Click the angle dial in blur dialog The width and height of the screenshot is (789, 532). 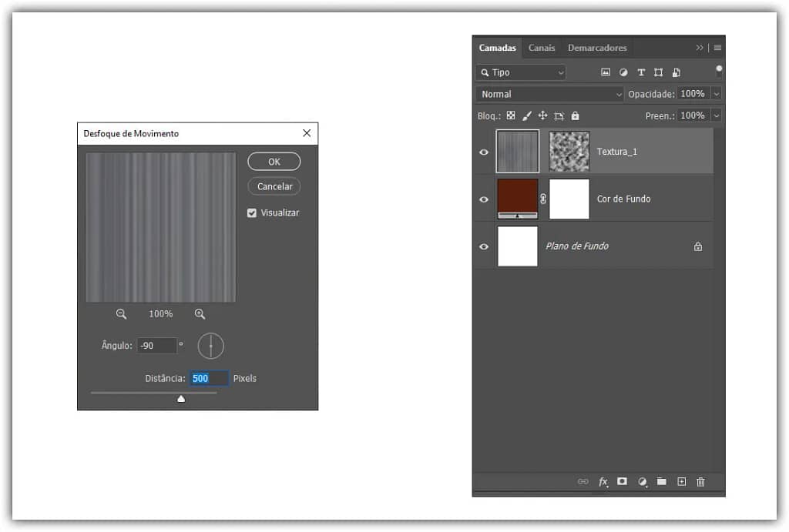click(x=211, y=346)
